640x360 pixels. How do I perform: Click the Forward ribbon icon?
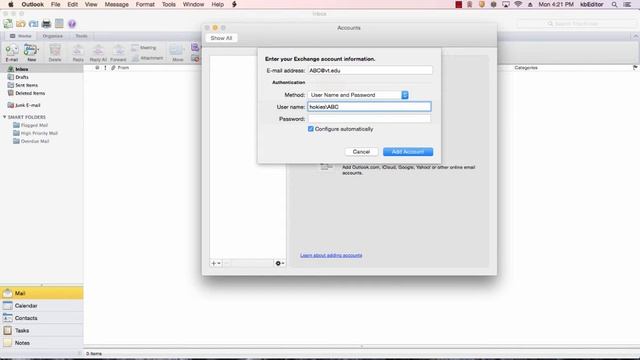coord(118,53)
